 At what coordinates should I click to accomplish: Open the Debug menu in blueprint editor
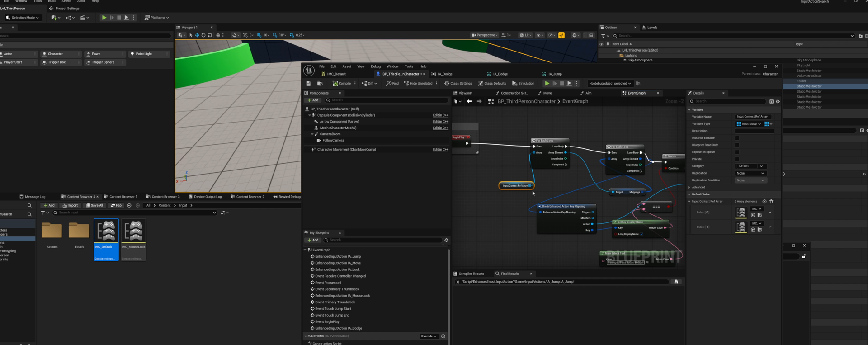376,66
